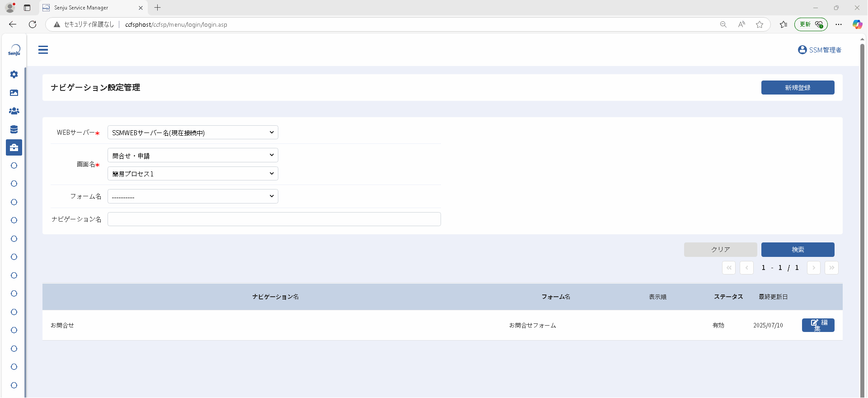Open the フォーム名 dropdown

(193, 196)
